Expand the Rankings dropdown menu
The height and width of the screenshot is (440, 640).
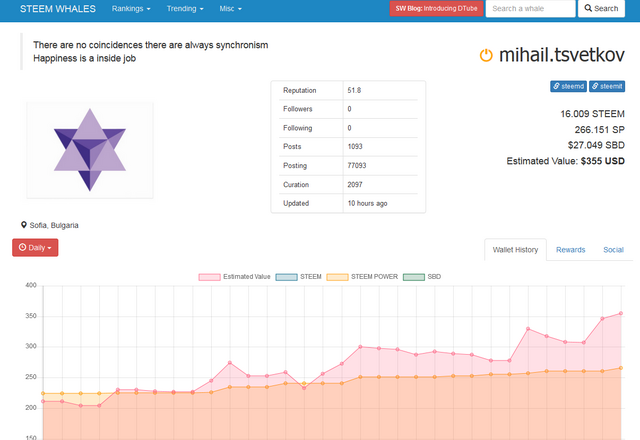click(131, 9)
